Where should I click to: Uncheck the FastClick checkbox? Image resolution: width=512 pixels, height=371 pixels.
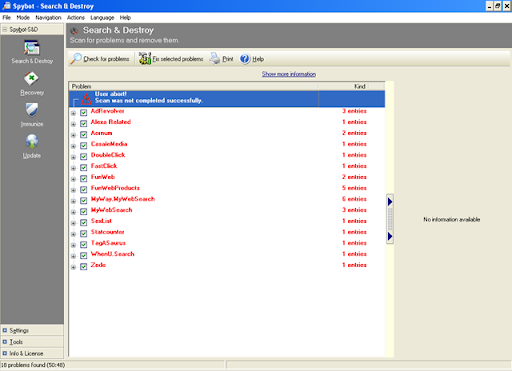(x=84, y=167)
